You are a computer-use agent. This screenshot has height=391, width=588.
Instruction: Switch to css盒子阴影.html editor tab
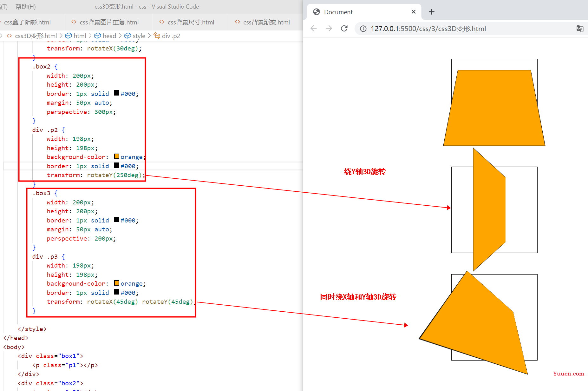coord(27,22)
